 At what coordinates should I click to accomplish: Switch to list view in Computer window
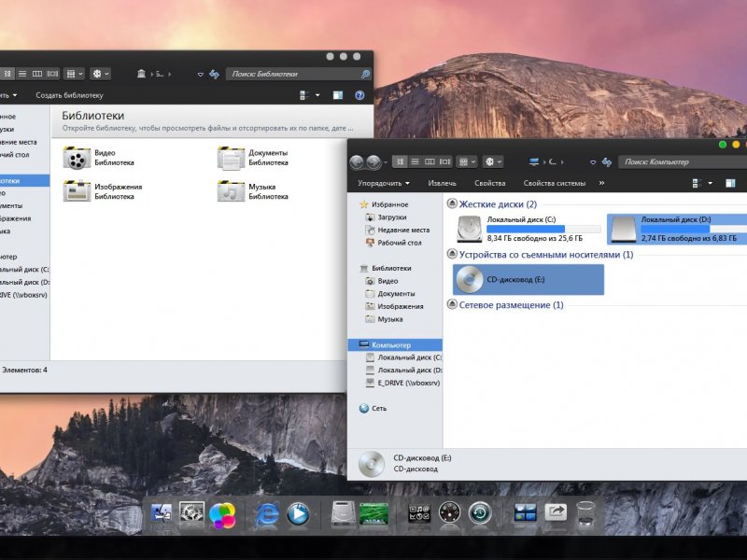click(415, 161)
